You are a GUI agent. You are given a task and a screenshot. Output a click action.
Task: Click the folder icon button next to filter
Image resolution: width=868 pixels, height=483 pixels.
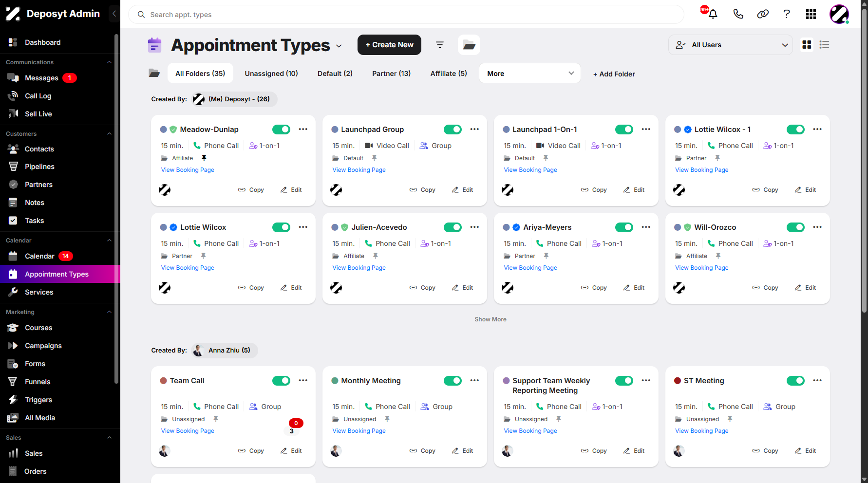coord(469,45)
